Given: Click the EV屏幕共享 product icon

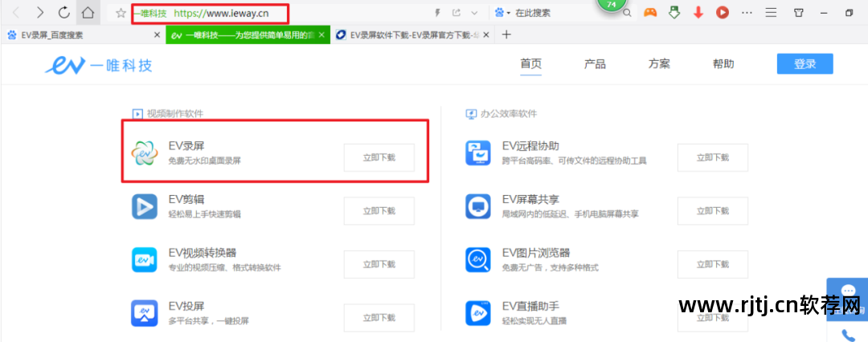Looking at the screenshot, I should [477, 206].
